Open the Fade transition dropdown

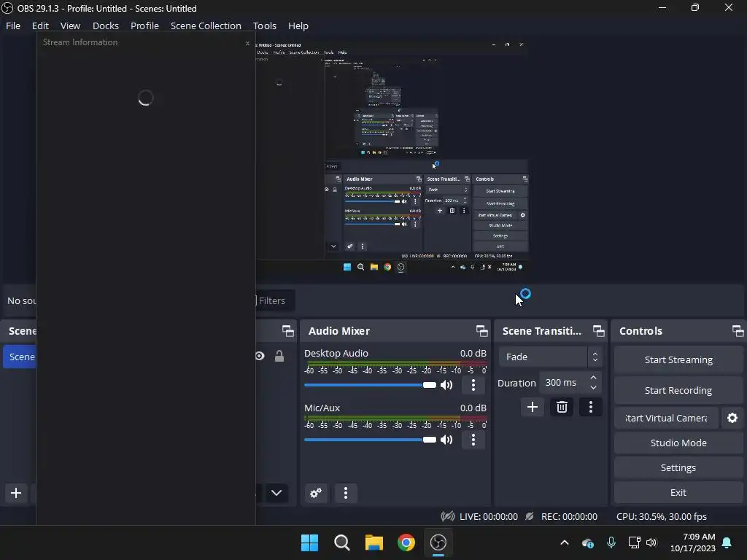pos(551,357)
